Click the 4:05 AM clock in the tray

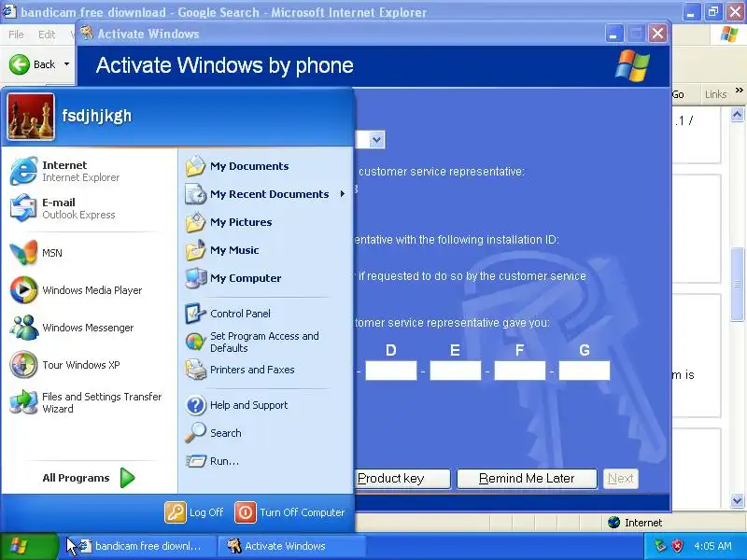coord(712,546)
